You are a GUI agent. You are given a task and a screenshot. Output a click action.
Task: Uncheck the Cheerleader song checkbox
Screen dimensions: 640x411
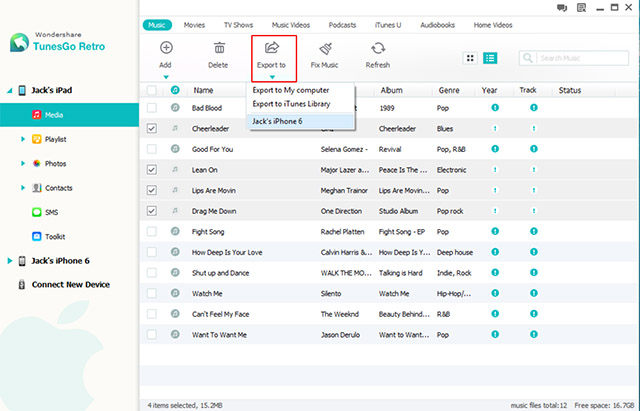[x=152, y=128]
